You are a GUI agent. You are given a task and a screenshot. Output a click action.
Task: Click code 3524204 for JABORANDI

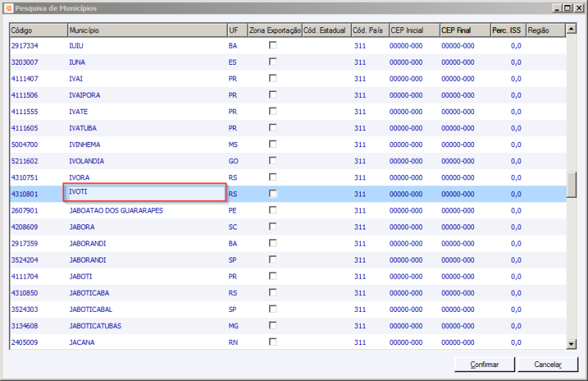tap(25, 260)
